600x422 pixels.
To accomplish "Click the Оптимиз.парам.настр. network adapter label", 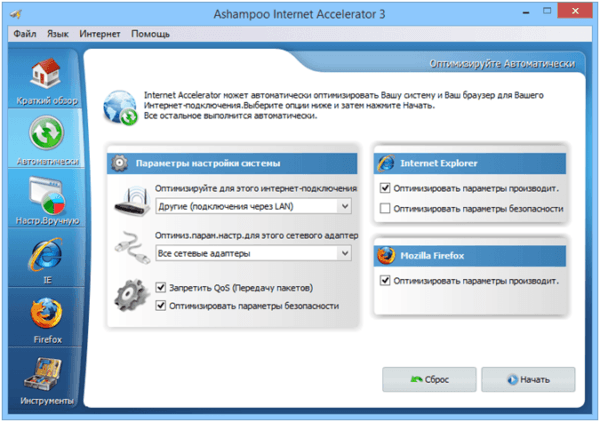I will (256, 235).
